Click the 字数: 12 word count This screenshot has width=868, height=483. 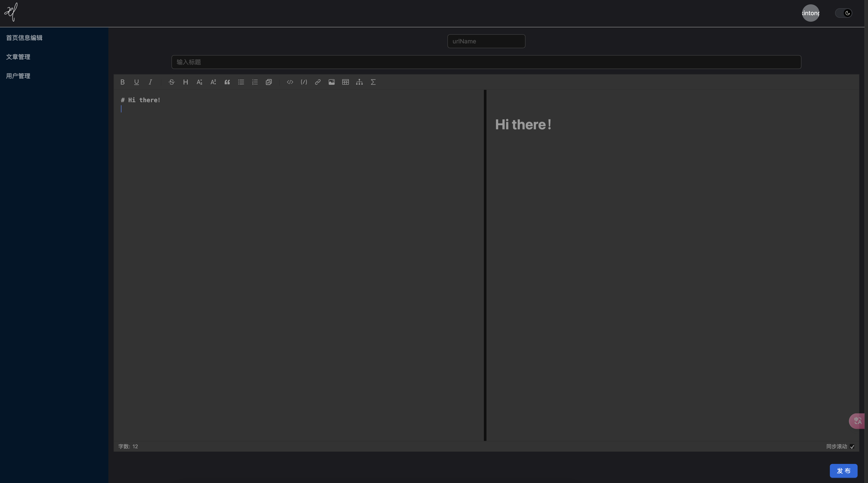[x=128, y=447]
